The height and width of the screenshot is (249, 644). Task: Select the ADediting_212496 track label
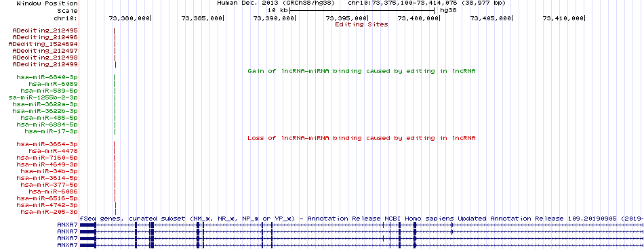[45, 37]
